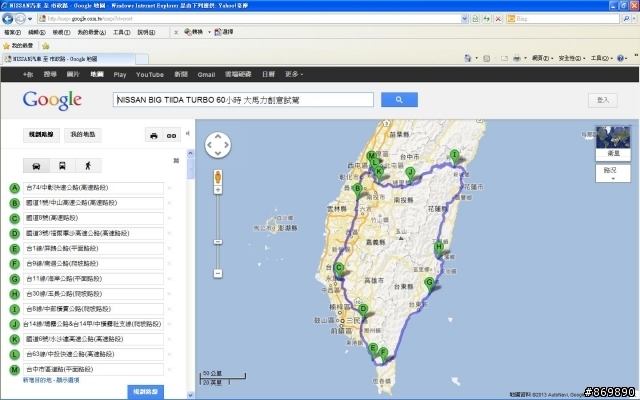640x400 pixels.
Task: Open the 路況 traffic layer dropdown
Action: [x=613, y=173]
